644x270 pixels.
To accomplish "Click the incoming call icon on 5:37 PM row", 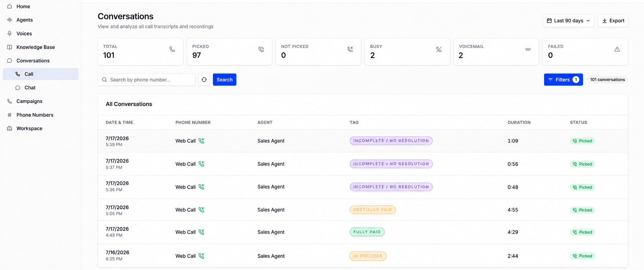I will (202, 164).
